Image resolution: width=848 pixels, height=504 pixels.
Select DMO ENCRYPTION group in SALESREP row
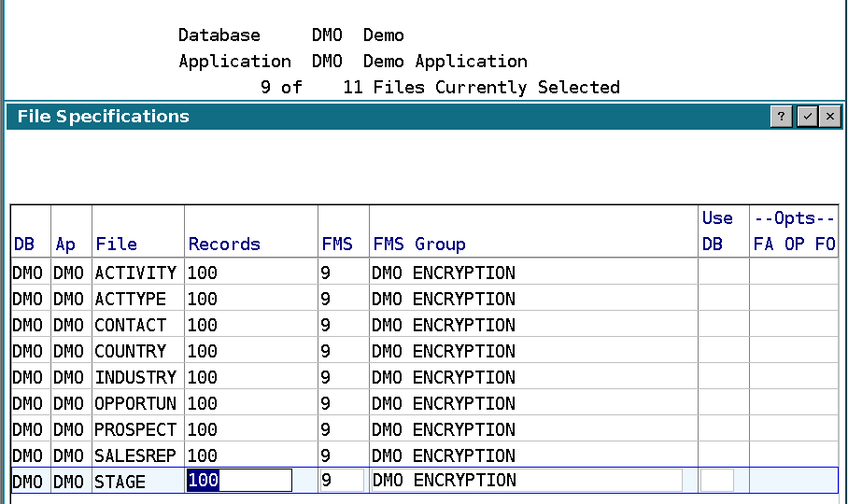(444, 455)
